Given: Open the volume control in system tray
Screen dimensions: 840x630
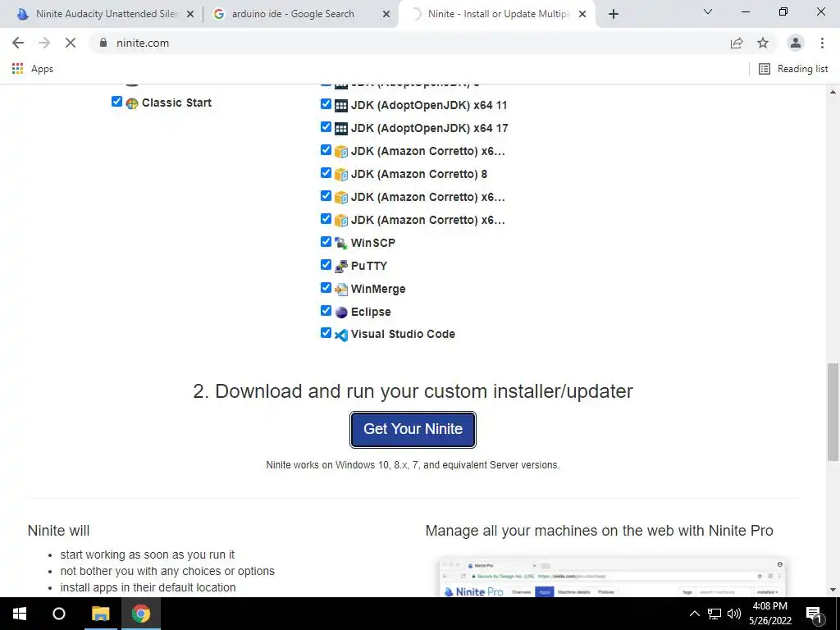Looking at the screenshot, I should 734,614.
